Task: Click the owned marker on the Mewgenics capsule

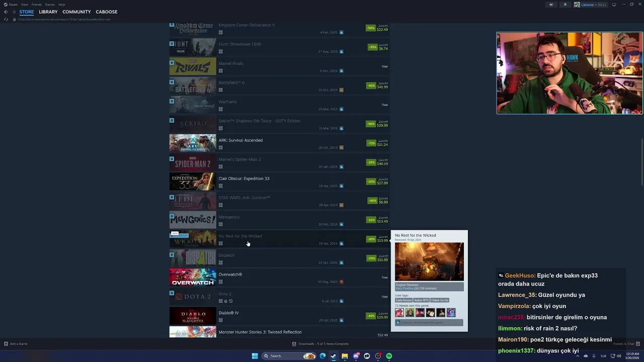Action: [x=172, y=216]
